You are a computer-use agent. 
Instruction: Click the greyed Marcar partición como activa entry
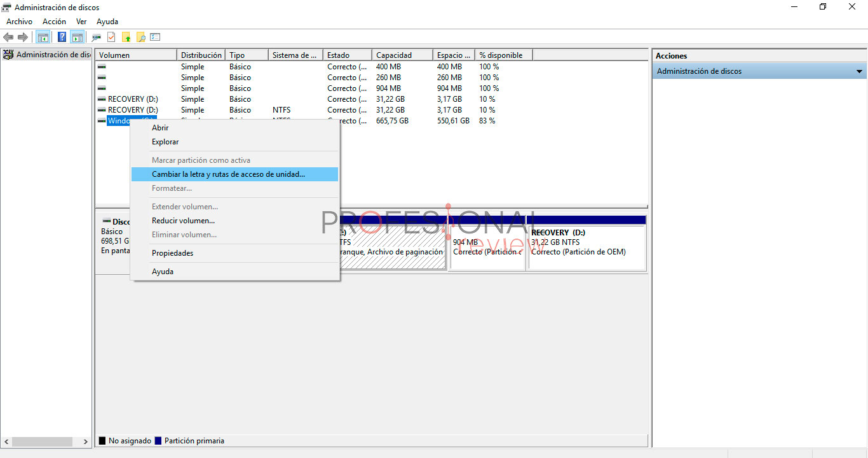point(234,160)
